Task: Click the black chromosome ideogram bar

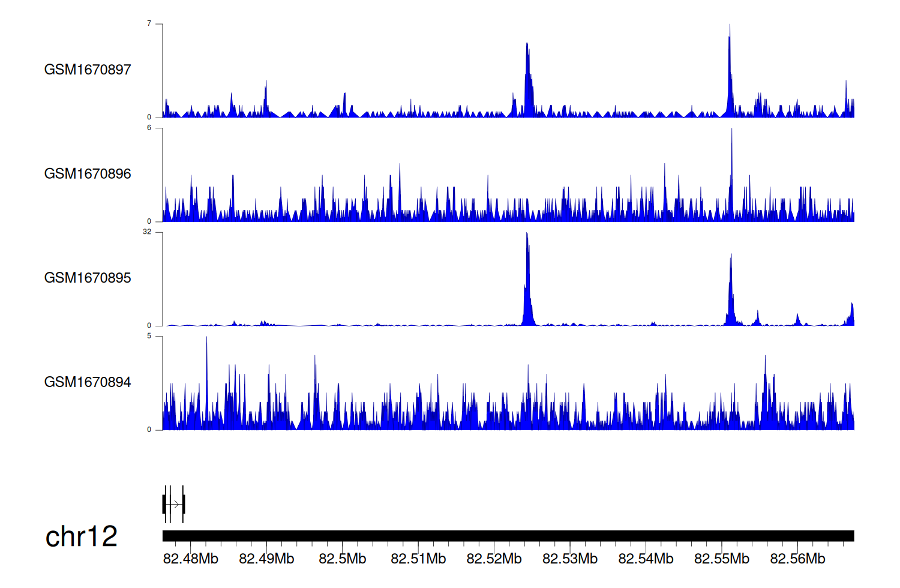Action: 508,536
